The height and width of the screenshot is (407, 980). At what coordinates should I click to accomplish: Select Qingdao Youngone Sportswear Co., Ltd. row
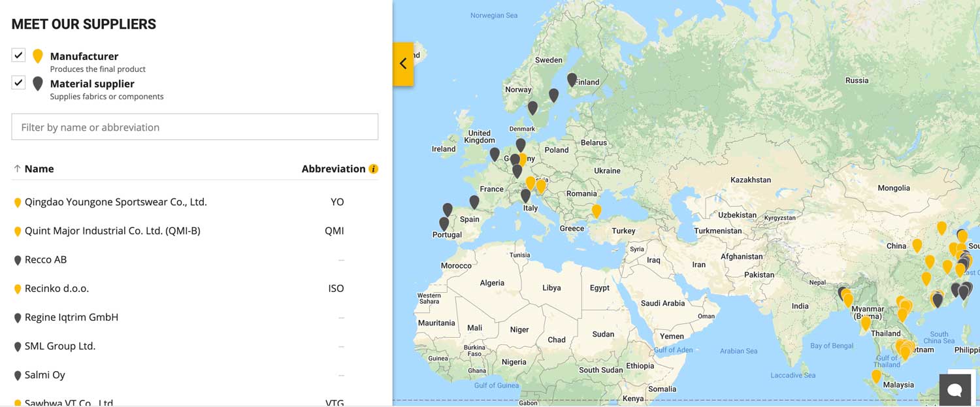(x=195, y=202)
